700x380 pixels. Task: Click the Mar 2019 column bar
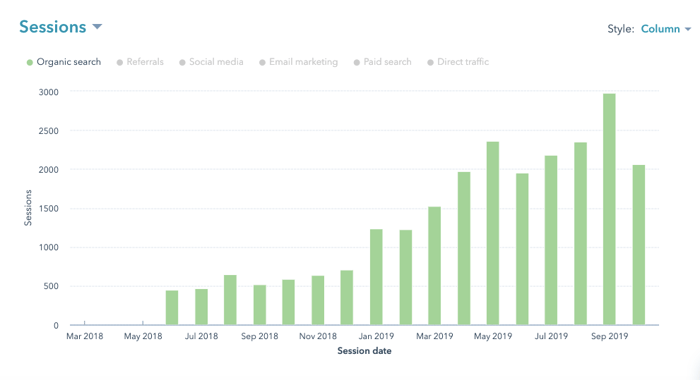pyautogui.click(x=434, y=266)
